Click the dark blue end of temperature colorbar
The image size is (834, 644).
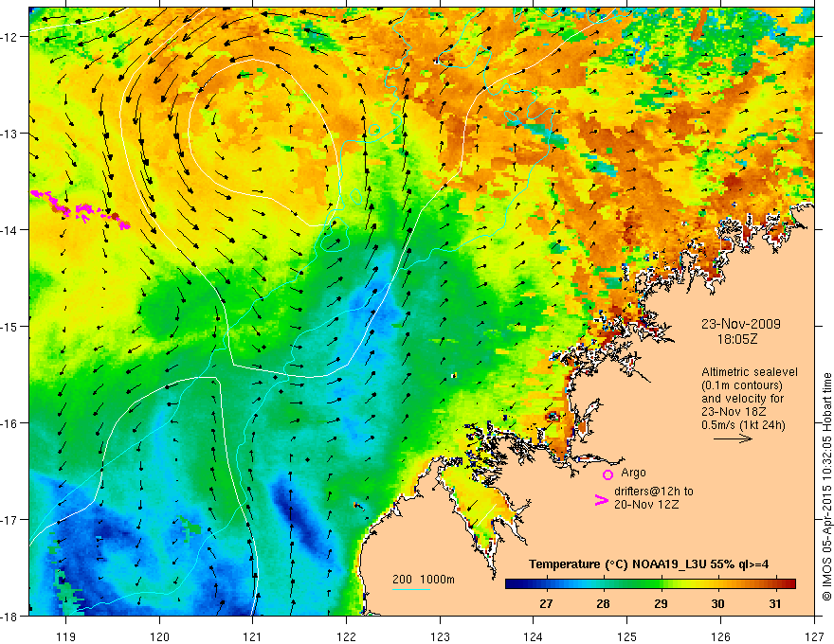[x=511, y=584]
